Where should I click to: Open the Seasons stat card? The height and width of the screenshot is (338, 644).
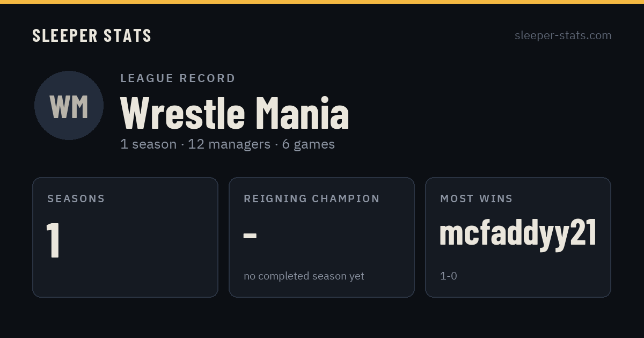pos(125,237)
